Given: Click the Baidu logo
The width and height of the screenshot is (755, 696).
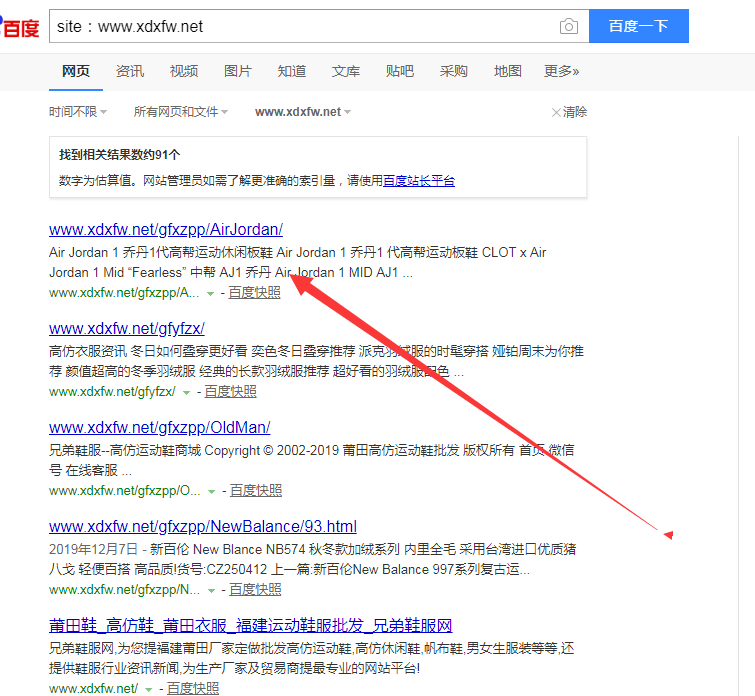Looking at the screenshot, I should pos(19,27).
